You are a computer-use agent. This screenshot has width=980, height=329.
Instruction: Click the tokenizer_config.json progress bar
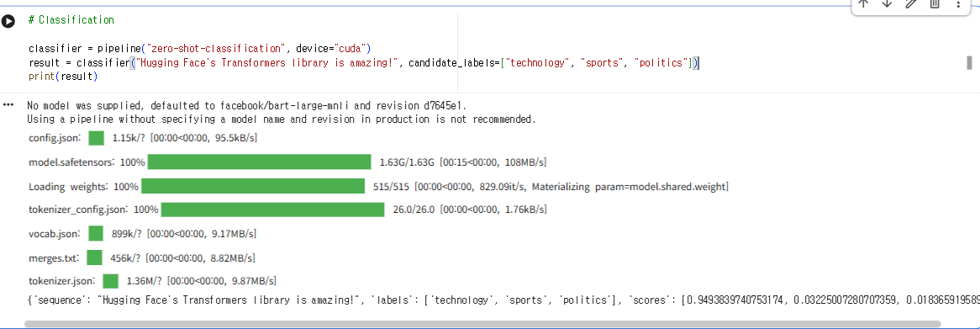[272, 210]
